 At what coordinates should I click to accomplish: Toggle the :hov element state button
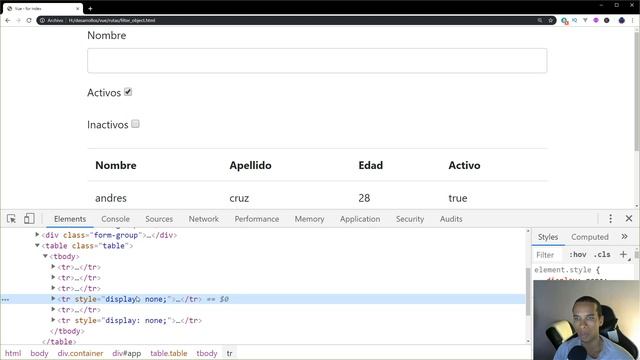[578, 255]
